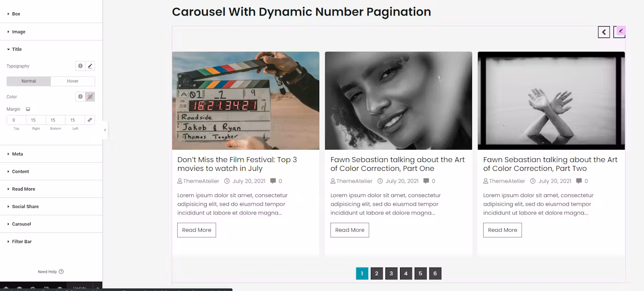Select the Normal state tab
Image resolution: width=644 pixels, height=291 pixels.
[x=29, y=81]
